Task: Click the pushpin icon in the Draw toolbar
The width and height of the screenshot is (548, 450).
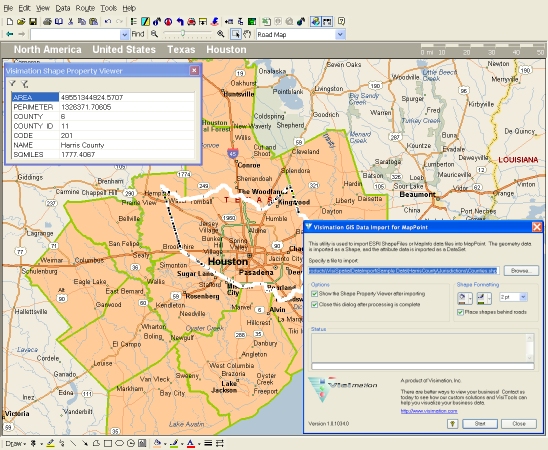Action: point(33,443)
